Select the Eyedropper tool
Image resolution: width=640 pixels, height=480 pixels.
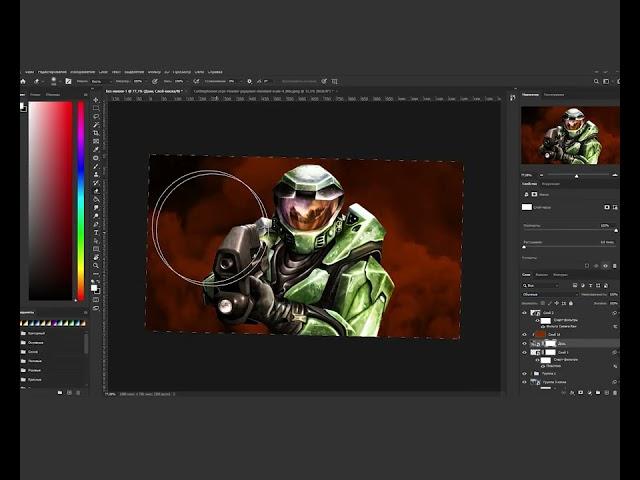(96, 149)
